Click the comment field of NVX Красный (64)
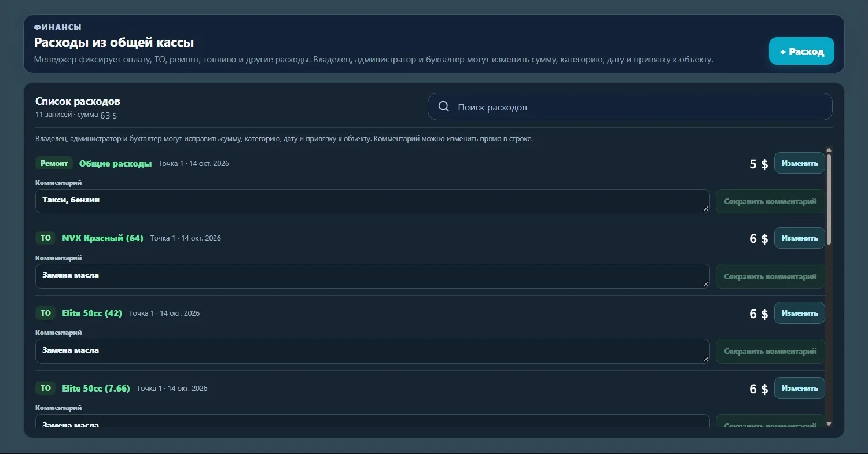868x454 pixels. pyautogui.click(x=373, y=276)
